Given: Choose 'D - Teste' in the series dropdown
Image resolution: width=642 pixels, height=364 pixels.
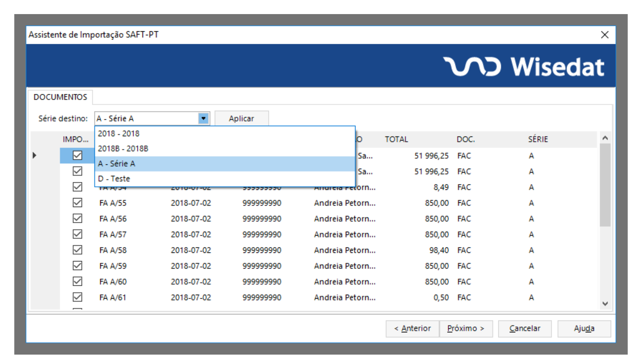Looking at the screenshot, I should point(114,178).
